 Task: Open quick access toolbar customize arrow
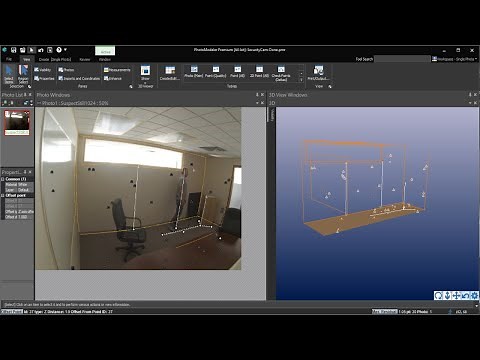(x=65, y=50)
